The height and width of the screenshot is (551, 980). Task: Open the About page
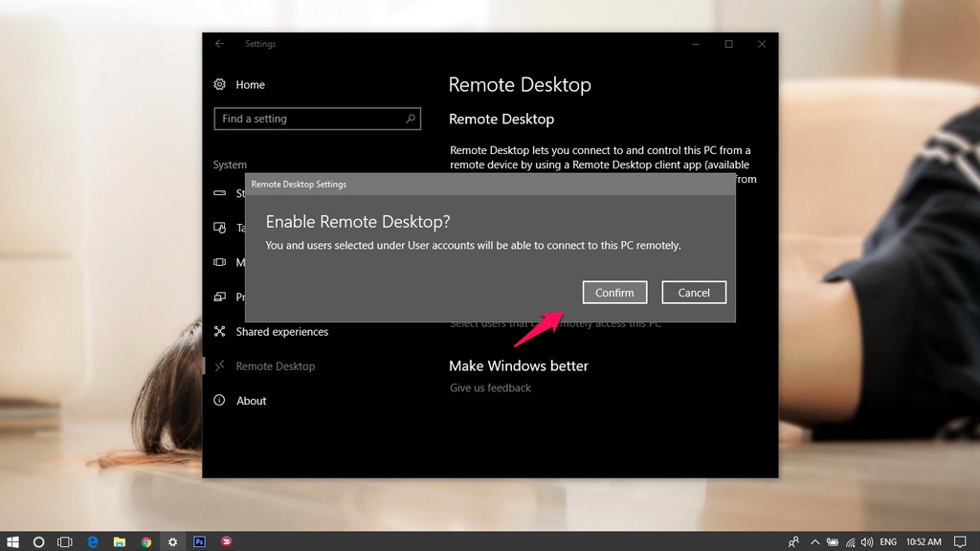tap(252, 401)
